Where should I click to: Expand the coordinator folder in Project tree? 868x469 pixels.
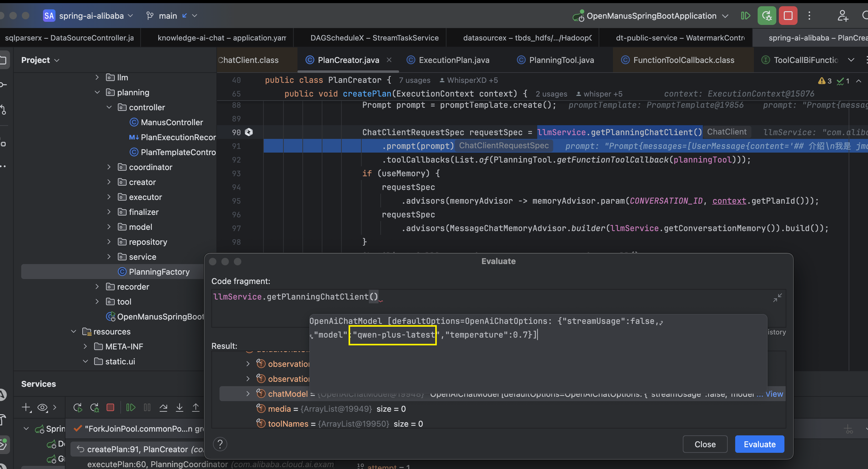pyautogui.click(x=109, y=167)
